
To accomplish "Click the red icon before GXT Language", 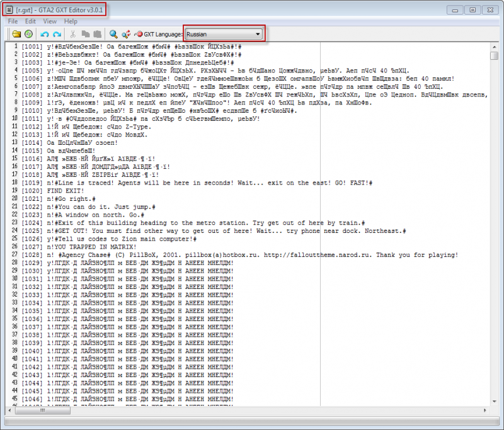I will 139,34.
